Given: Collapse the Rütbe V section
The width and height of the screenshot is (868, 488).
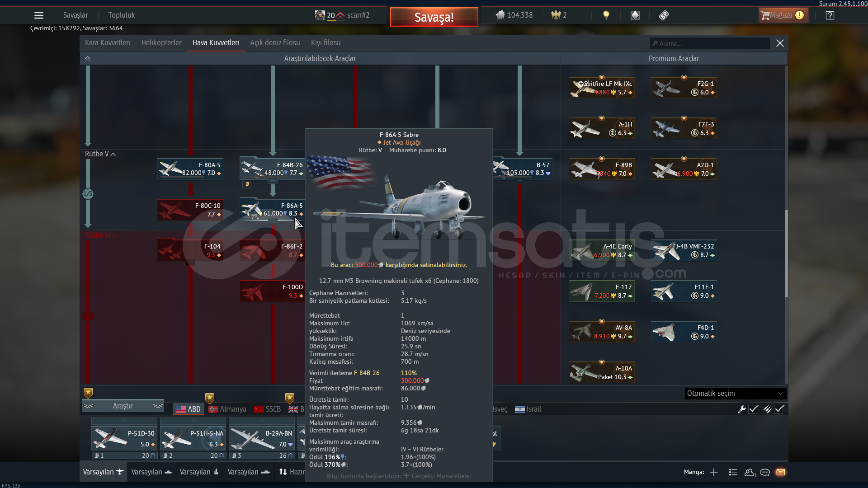Looking at the screenshot, I should click(x=100, y=154).
